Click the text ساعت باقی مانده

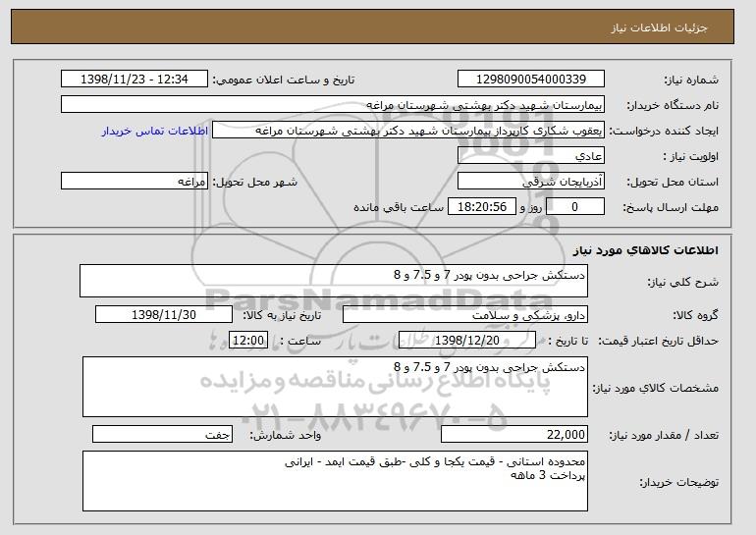(x=399, y=208)
